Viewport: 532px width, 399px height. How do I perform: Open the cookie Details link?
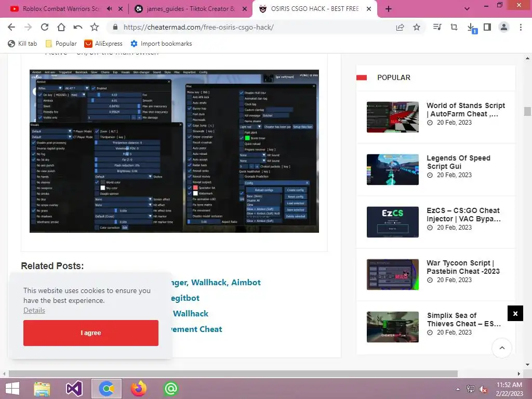tap(34, 310)
